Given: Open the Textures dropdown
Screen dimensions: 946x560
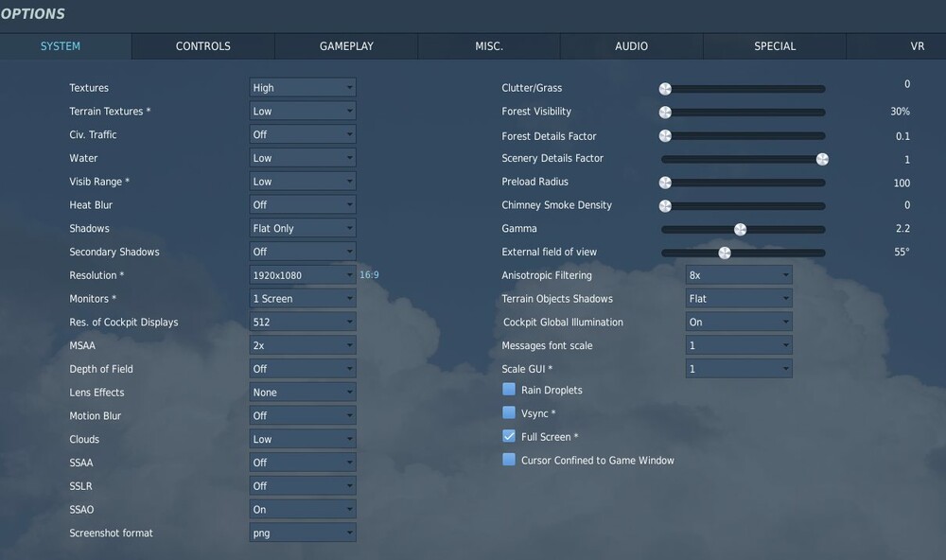Looking at the screenshot, I should 303,87.
